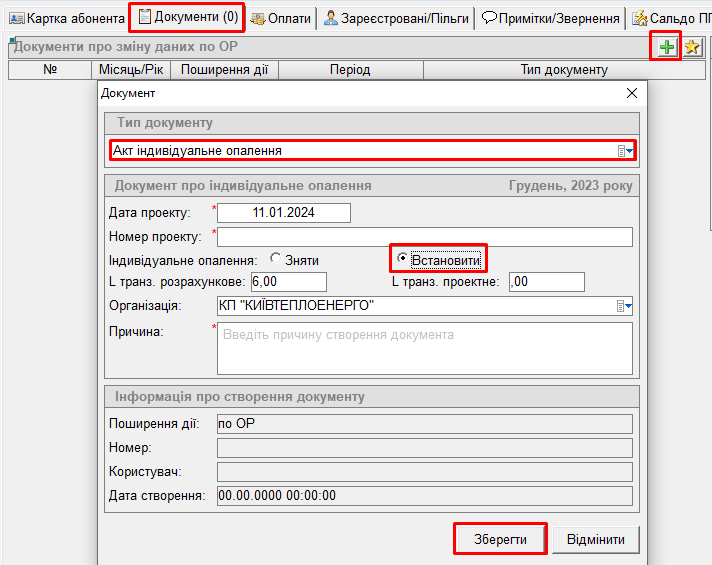
Task: Open the Документи (0) tab
Action: (x=187, y=18)
